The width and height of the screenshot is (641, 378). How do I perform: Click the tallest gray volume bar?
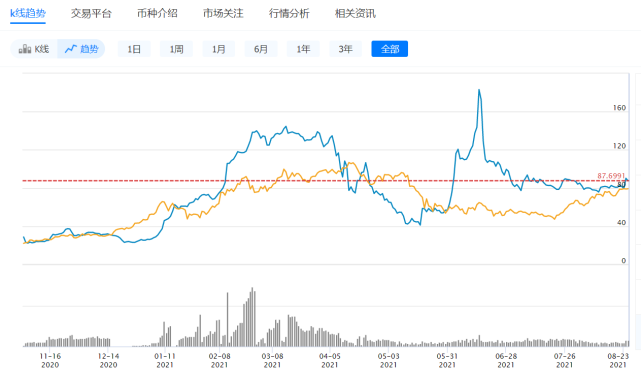click(252, 317)
